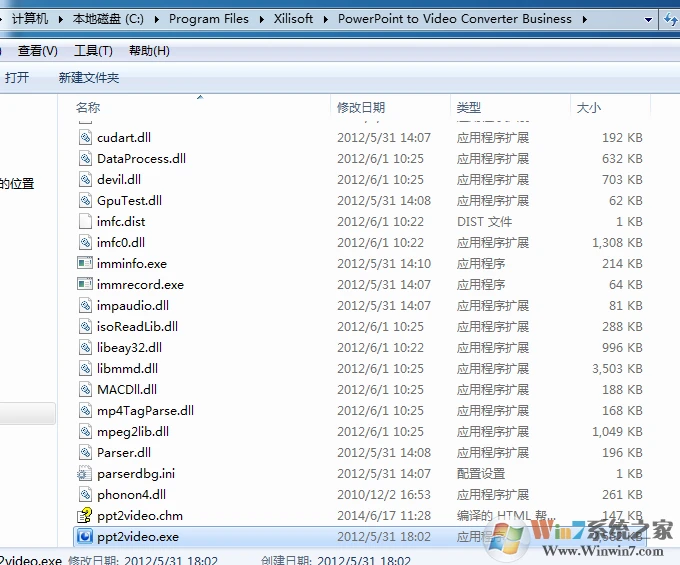Click the cudart.dll file icon
The image size is (680, 565).
coord(85,137)
